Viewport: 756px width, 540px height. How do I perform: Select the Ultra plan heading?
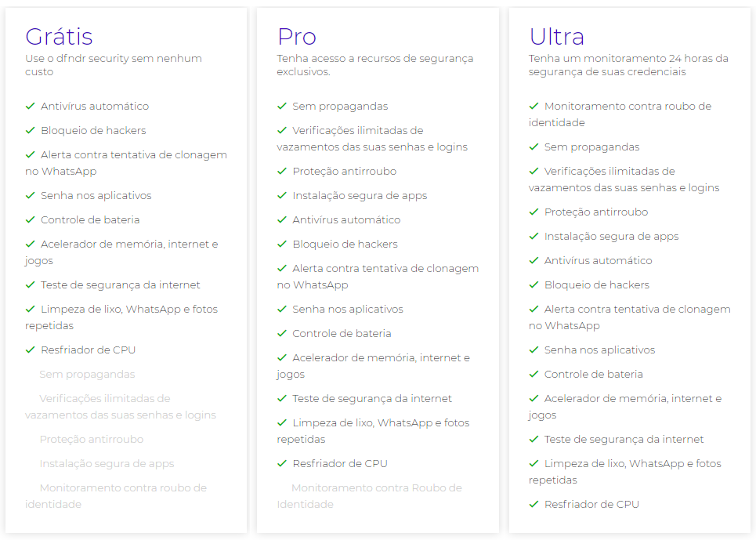click(557, 36)
